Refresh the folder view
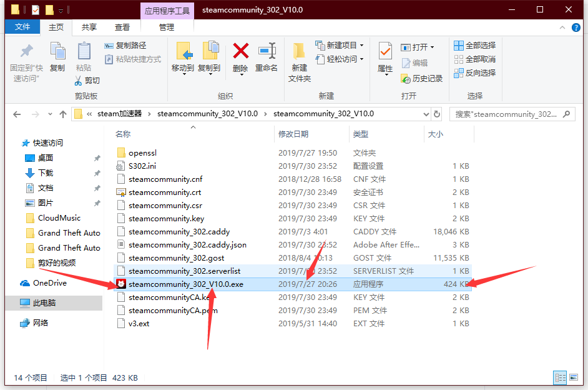This screenshot has height=390, width=588. pos(437,114)
